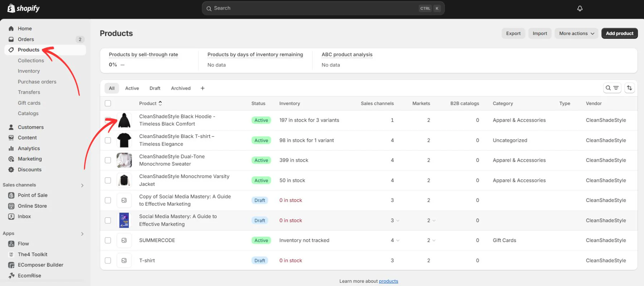
Task: Click the search magnifier in top bar
Action: [x=209, y=8]
